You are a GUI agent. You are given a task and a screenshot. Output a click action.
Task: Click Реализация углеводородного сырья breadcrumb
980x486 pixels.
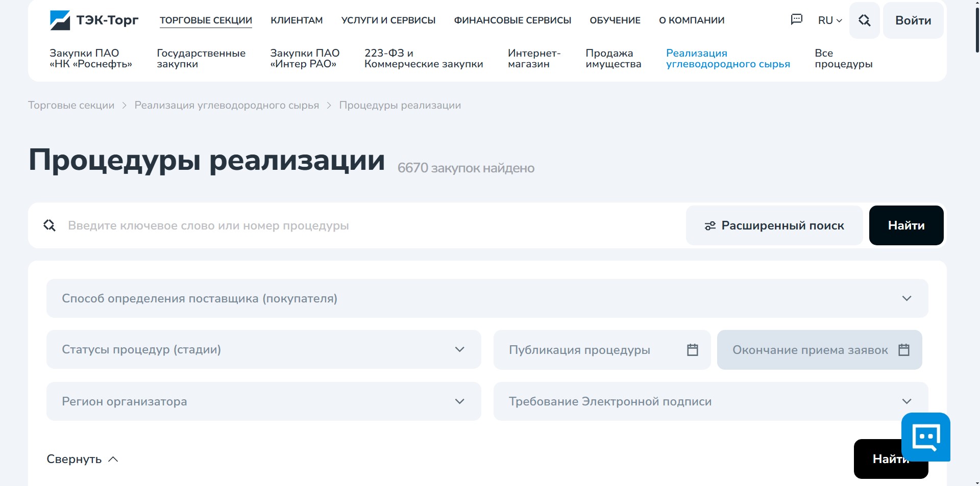[x=227, y=105]
